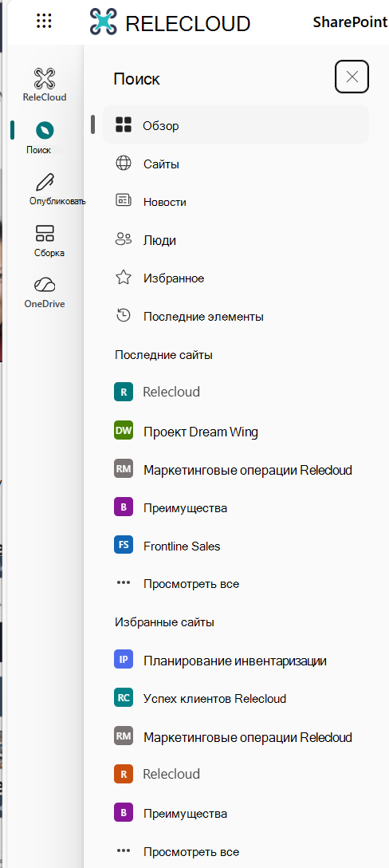This screenshot has height=868, width=389.
Task: Click the teal RC site icon
Action: coord(124,697)
